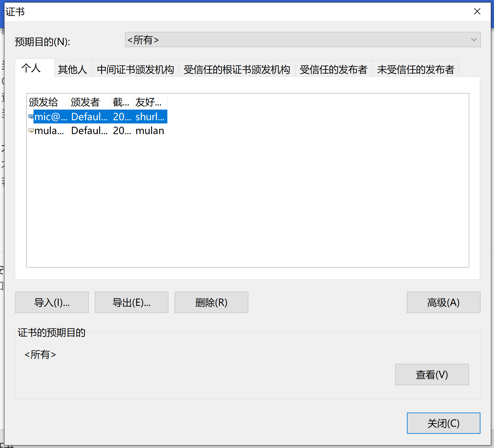Expand the <所有> purpose combo box arrow
Image resolution: width=494 pixels, height=448 pixels.
[x=473, y=40]
